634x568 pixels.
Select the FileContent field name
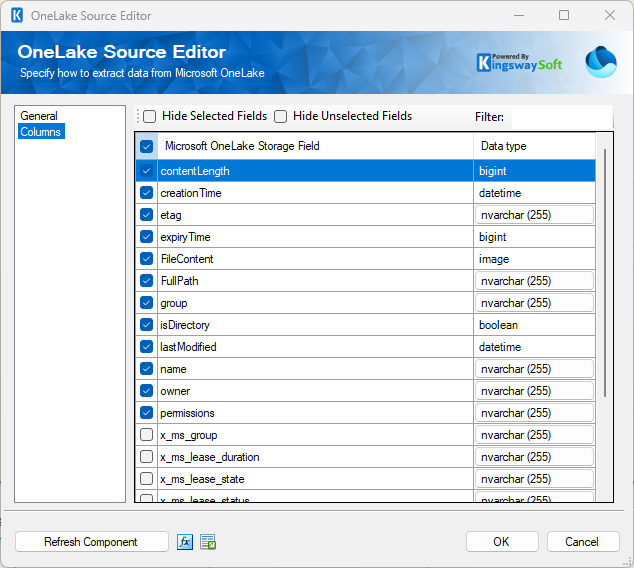[x=187, y=259]
